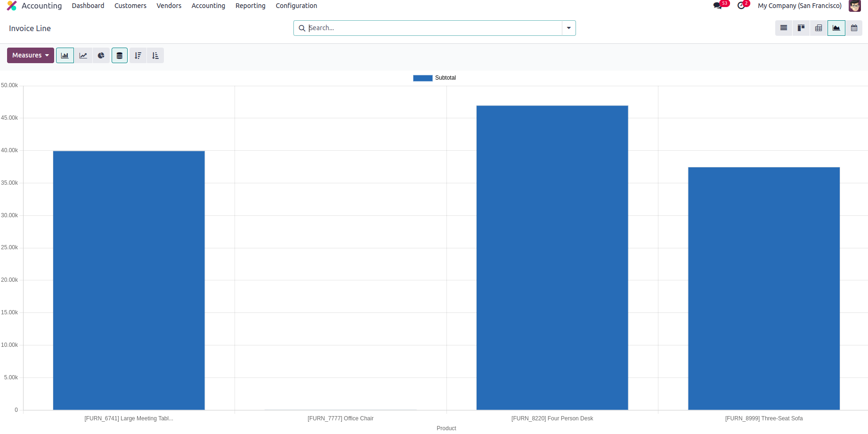868x434 pixels.
Task: Open the Measures dropdown
Action: coord(31,56)
